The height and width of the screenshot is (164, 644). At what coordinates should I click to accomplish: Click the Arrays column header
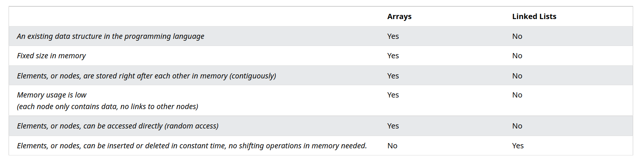tap(399, 16)
